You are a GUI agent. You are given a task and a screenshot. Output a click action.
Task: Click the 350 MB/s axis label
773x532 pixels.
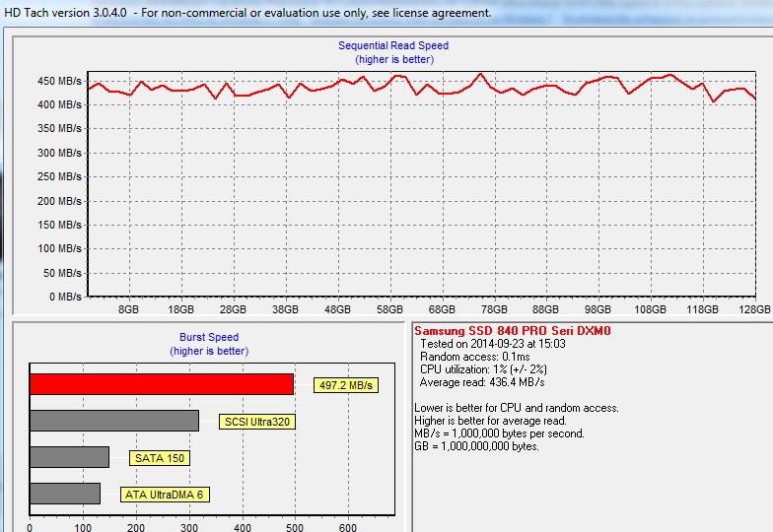pos(59,128)
